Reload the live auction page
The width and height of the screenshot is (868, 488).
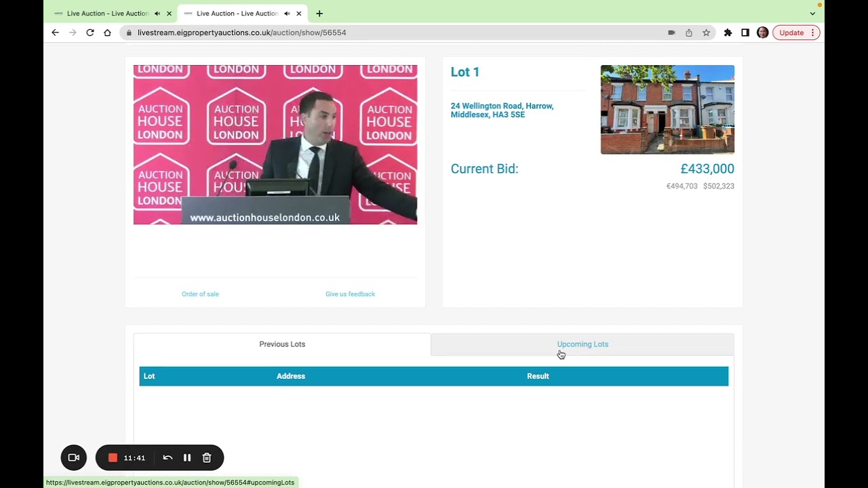tap(90, 33)
